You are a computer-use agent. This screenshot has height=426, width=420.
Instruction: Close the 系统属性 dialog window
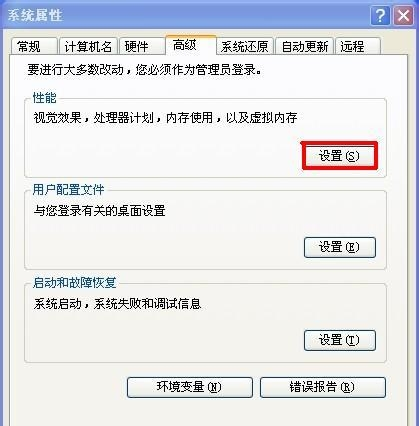click(x=403, y=15)
